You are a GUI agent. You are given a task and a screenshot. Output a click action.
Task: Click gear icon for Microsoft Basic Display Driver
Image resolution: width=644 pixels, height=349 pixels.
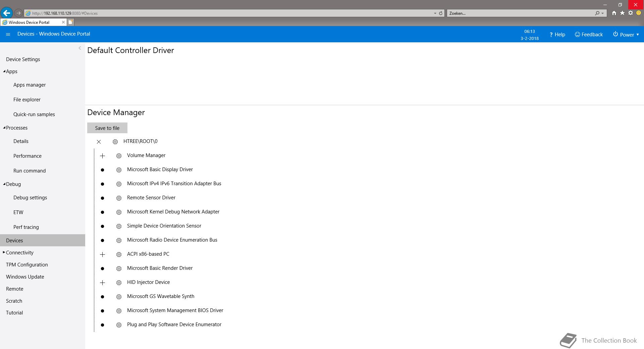(x=119, y=170)
